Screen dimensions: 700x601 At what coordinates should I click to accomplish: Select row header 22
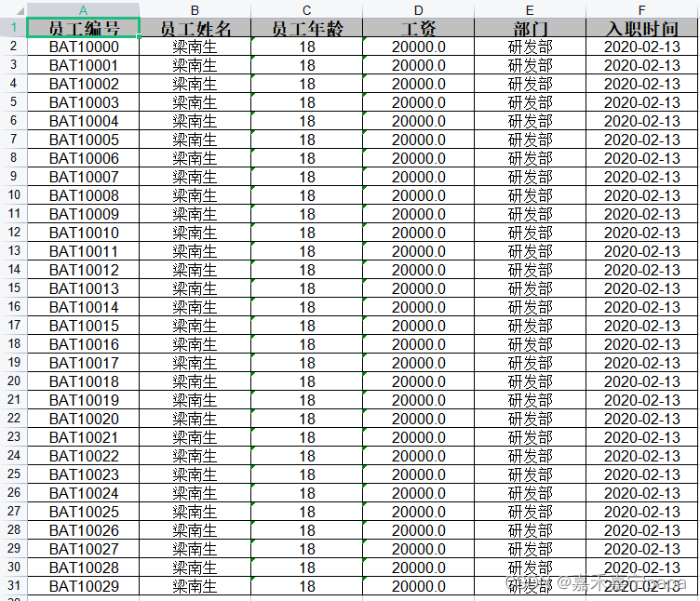click(x=13, y=418)
